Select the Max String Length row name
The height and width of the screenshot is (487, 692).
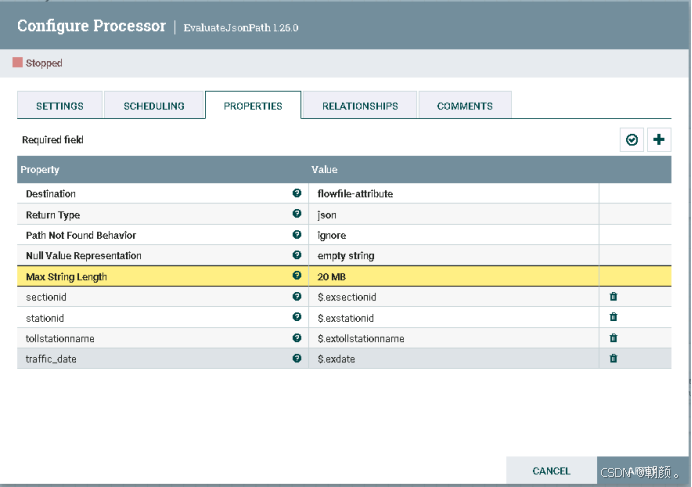[x=66, y=277]
